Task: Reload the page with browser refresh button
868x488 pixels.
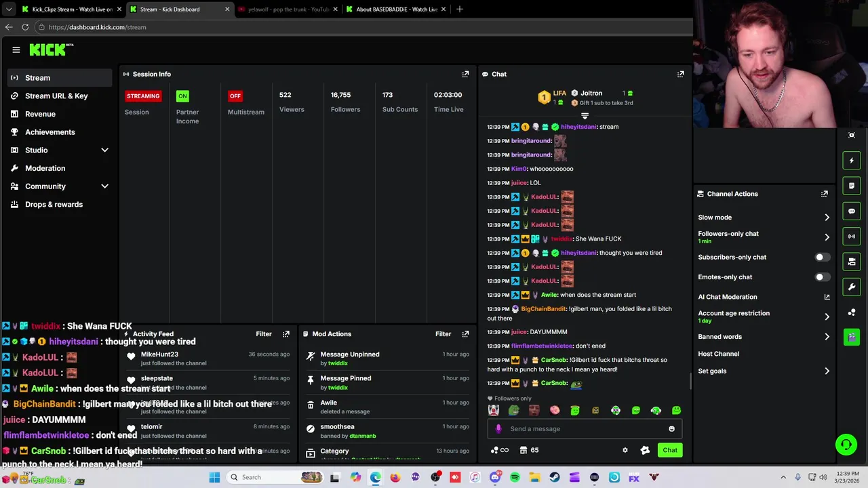Action: [x=25, y=27]
